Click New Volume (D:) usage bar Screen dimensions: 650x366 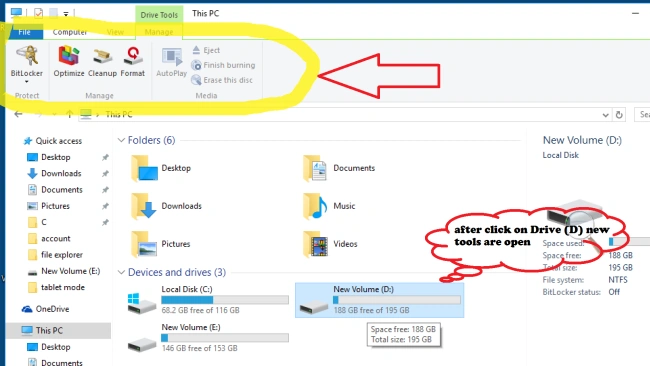pos(397,300)
